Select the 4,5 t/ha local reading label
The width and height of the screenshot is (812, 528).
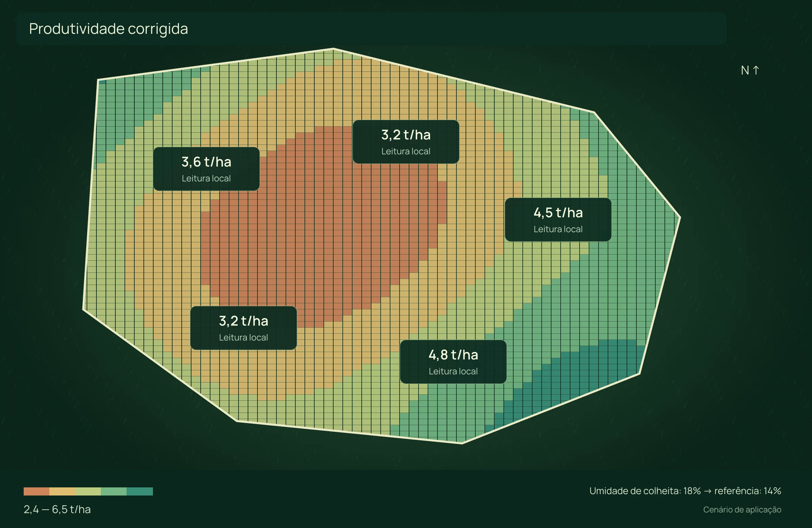click(x=558, y=220)
